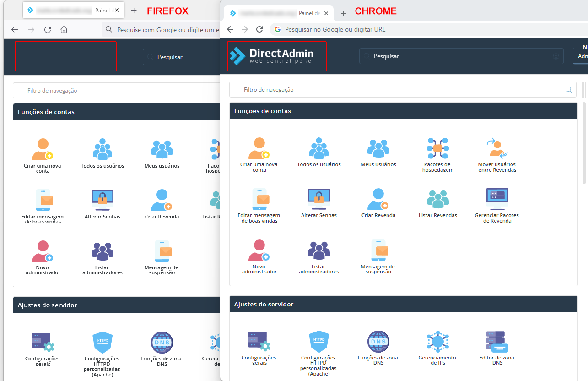Viewport: 588px width, 381px height.
Task: Reload the page in Chrome
Action: point(259,29)
